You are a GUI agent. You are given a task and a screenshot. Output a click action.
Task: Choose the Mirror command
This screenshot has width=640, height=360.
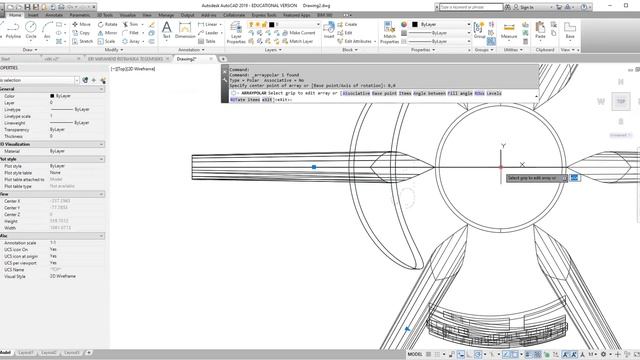107,33
